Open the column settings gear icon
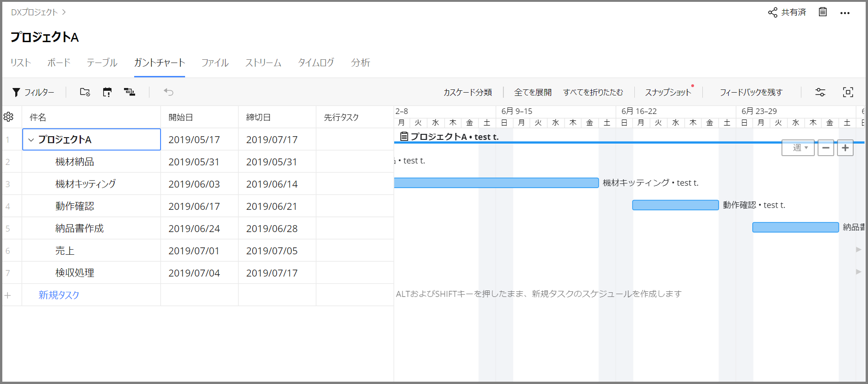This screenshot has height=384, width=868. 8,117
